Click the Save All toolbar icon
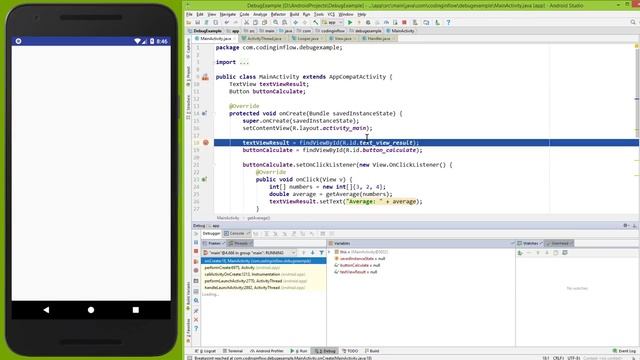This screenshot has height=360, width=640. coord(198,22)
